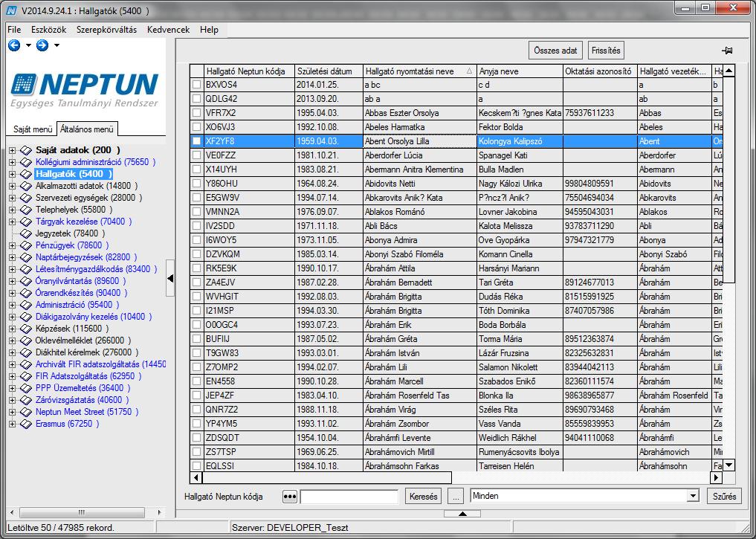This screenshot has height=539, width=756.
Task: Click the Szűrés filter button
Action: tap(724, 496)
